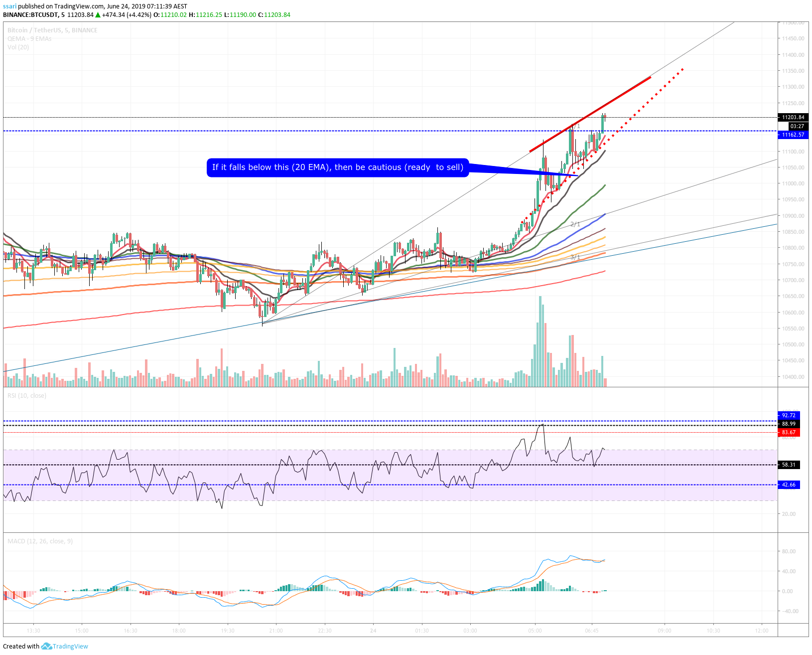Click the 06:45 time axis label
The width and height of the screenshot is (812, 655).
pyautogui.click(x=592, y=631)
